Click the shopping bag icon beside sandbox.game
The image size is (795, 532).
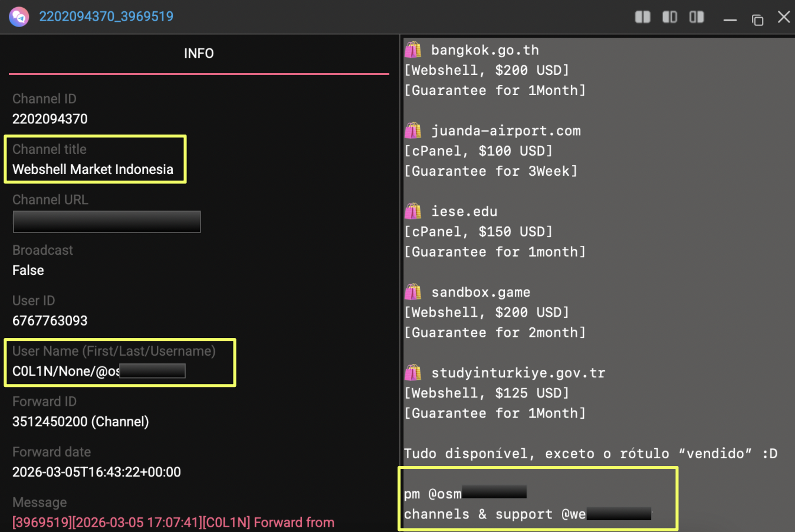[x=413, y=292]
